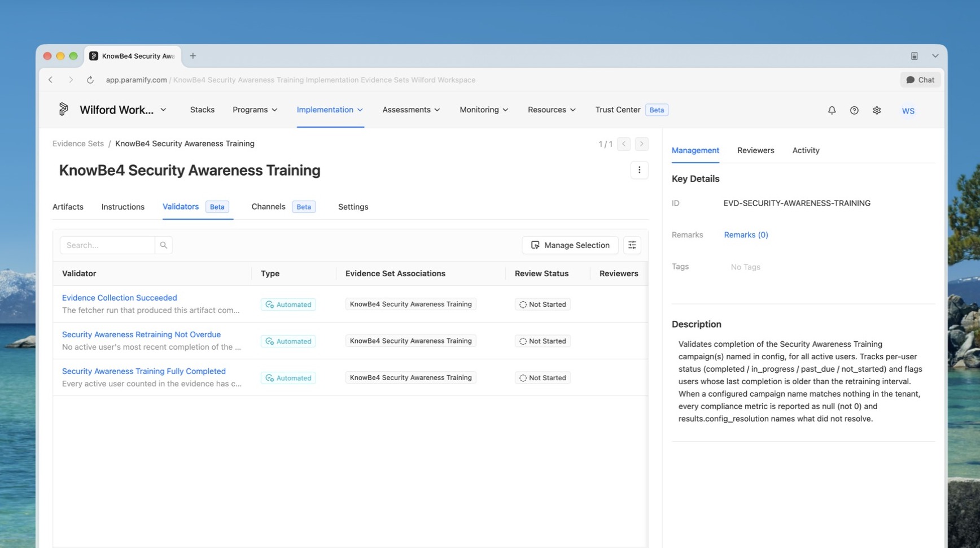Go to previous evidence set arrow
Screen dimensions: 980x548
pyautogui.click(x=624, y=144)
